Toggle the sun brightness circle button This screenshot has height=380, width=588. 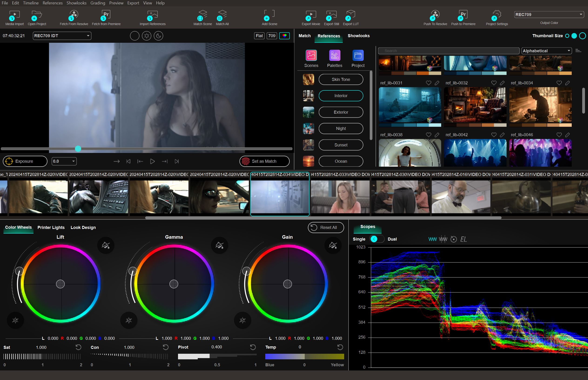tap(147, 36)
